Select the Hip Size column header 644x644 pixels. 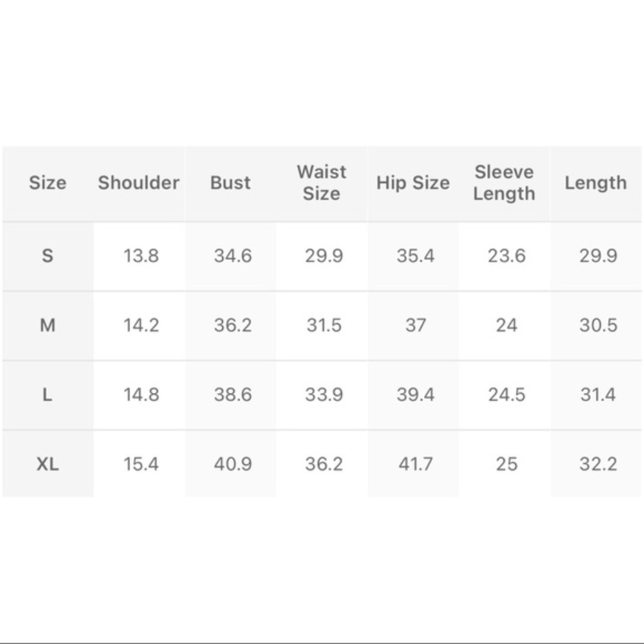[x=413, y=183]
